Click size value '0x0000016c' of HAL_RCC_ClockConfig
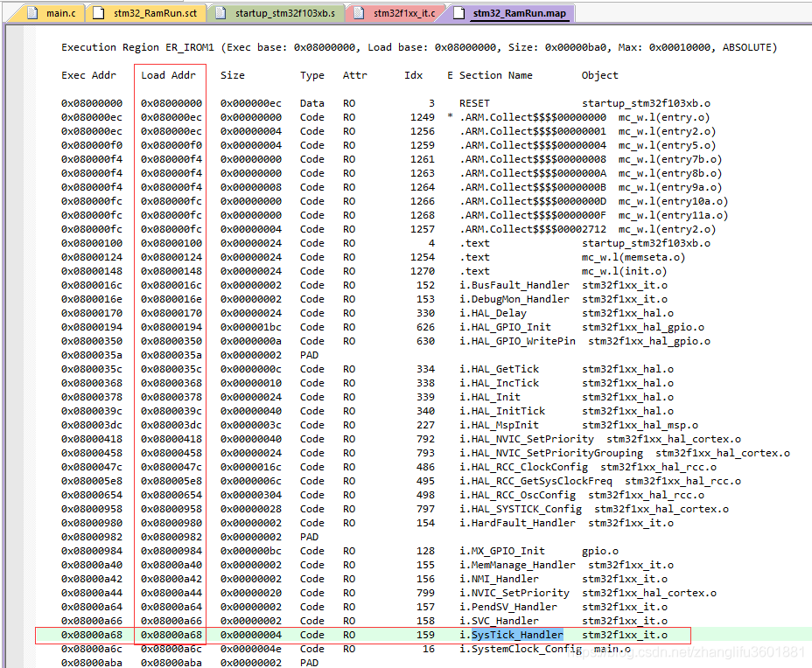 (250, 466)
